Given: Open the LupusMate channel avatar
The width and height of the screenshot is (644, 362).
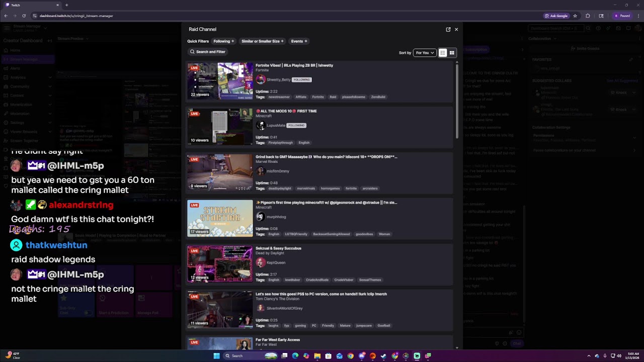Looking at the screenshot, I should (x=260, y=125).
